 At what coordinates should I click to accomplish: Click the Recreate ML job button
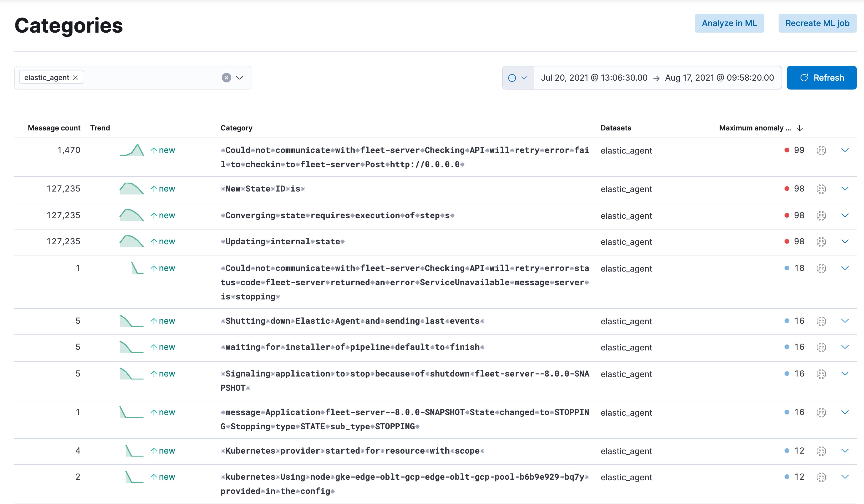(817, 23)
